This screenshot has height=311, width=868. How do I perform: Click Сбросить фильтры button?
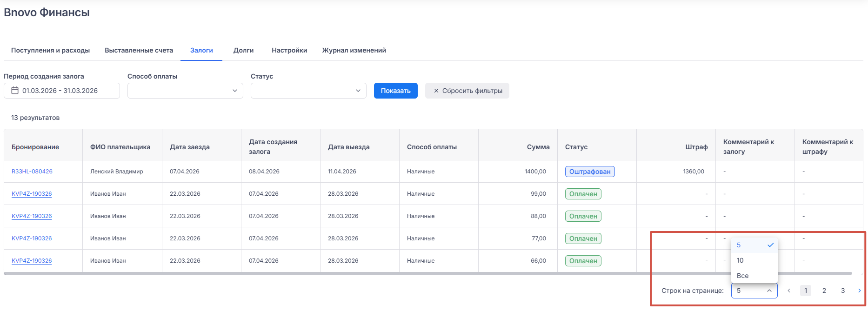point(467,91)
